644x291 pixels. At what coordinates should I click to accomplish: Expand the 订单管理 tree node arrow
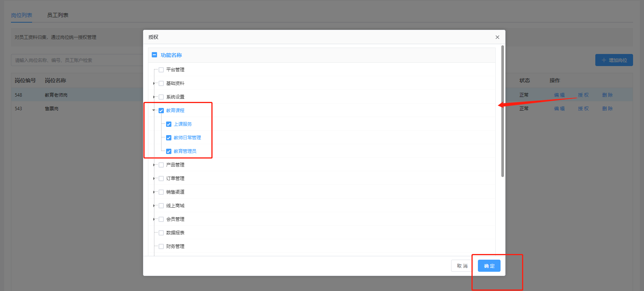pyautogui.click(x=154, y=179)
